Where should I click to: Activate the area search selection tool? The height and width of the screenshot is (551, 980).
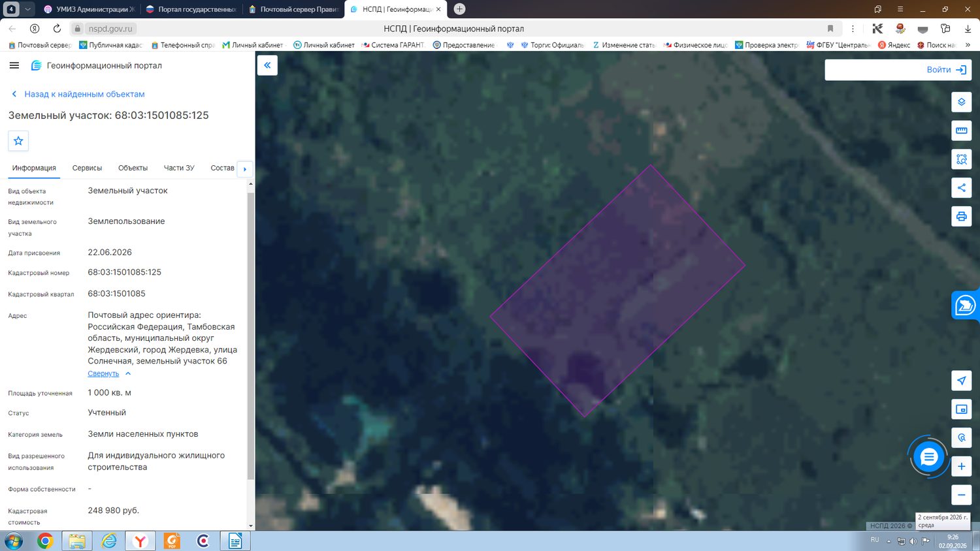coord(962,159)
